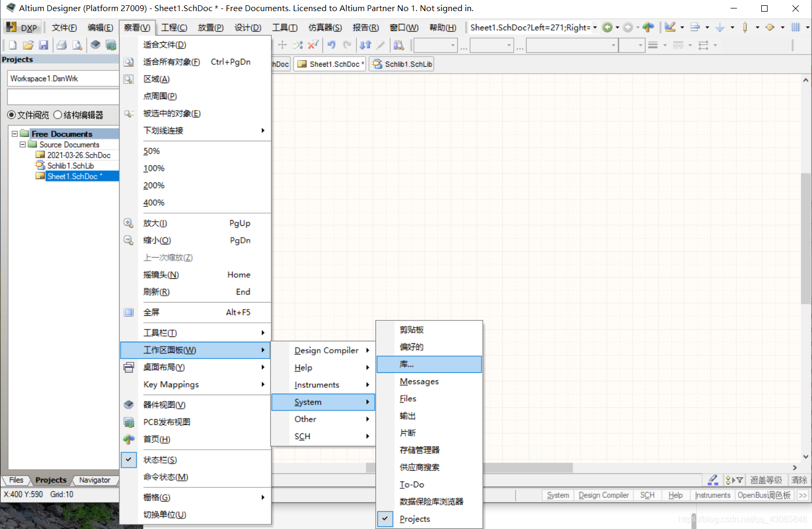Expand the 工具栏(T) submenu
Screen dimensions: 812x529
coord(196,333)
